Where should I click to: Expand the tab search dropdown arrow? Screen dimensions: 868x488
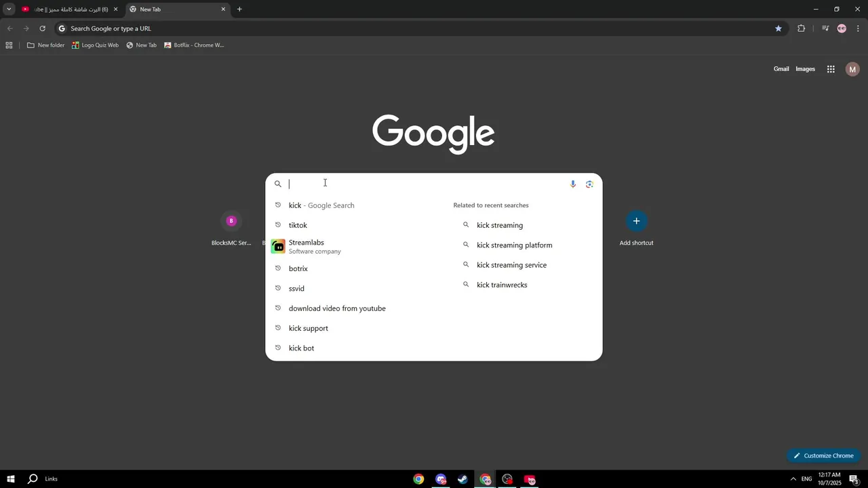pyautogui.click(x=9, y=9)
